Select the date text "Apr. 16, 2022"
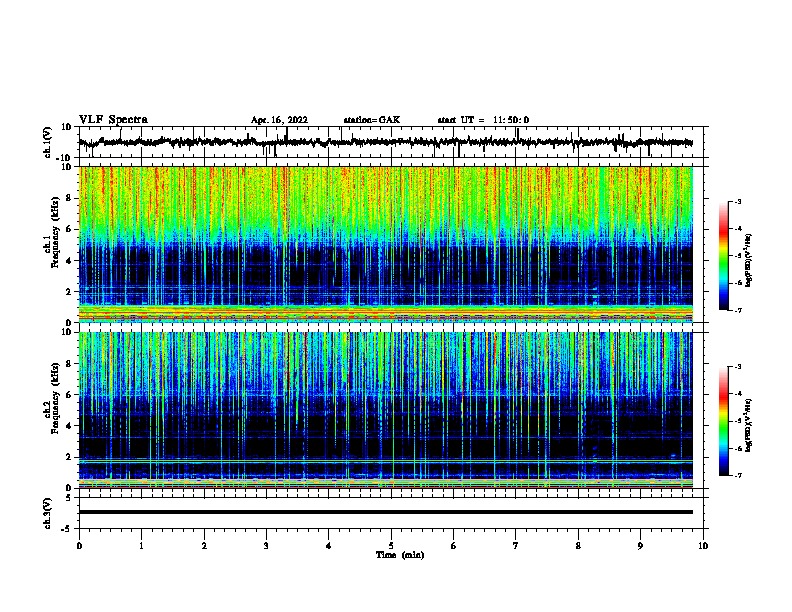792x612 pixels. [279, 120]
